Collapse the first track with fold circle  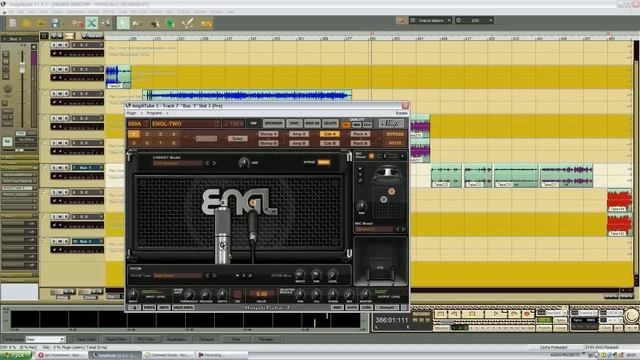click(44, 44)
